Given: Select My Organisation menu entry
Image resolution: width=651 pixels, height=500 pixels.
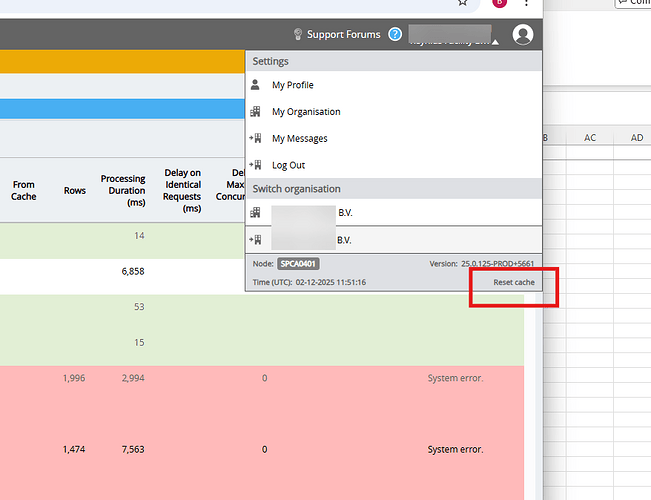Looking at the screenshot, I should pyautogui.click(x=306, y=112).
